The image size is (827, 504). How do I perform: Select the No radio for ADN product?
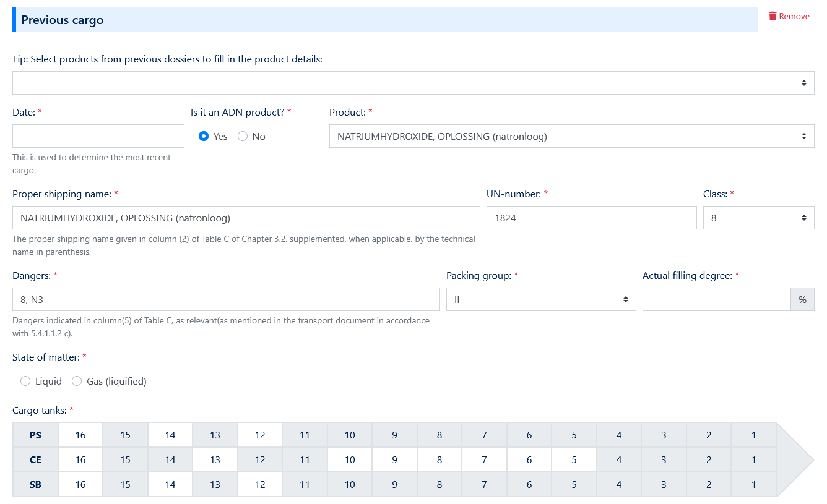pos(243,136)
